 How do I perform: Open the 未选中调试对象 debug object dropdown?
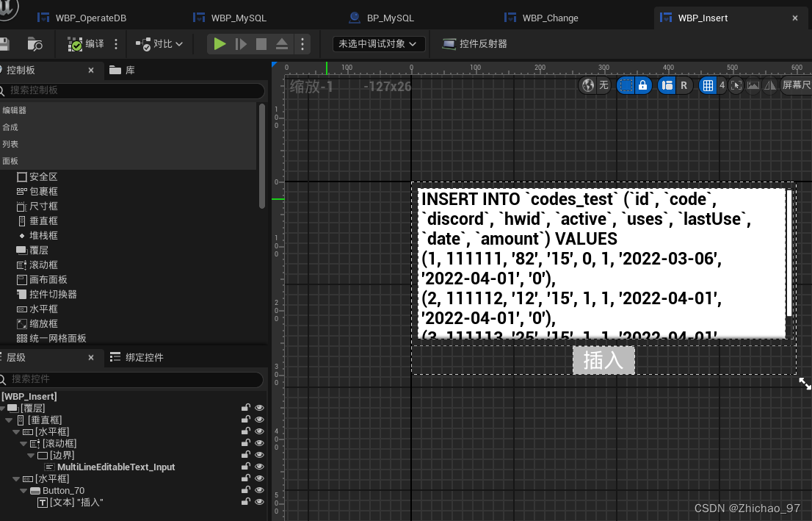tap(378, 43)
